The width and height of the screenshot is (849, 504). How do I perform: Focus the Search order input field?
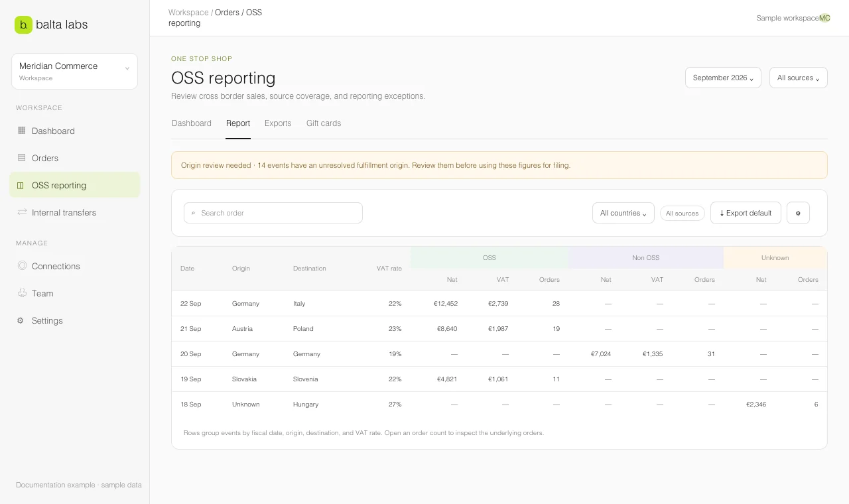273,213
